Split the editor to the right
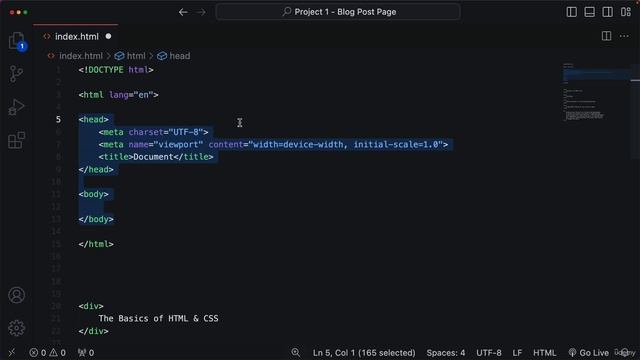Screen dimensions: 640x360 tap(607, 36)
